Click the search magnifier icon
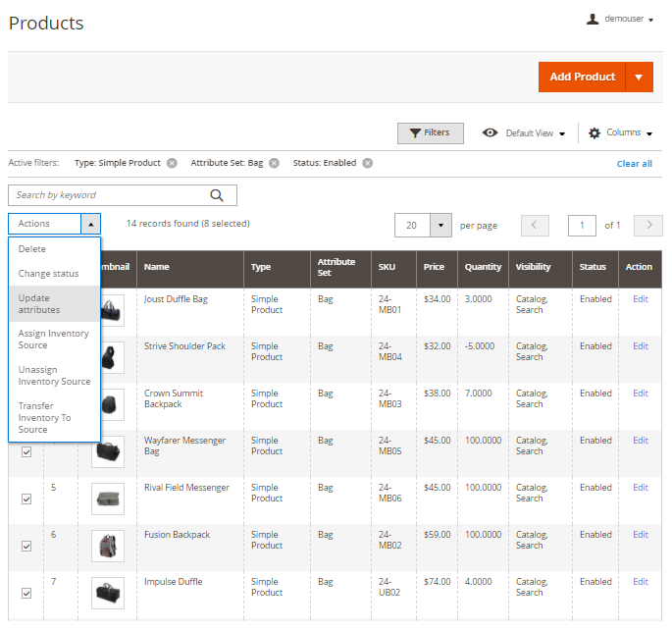The width and height of the screenshot is (672, 630). [x=217, y=194]
